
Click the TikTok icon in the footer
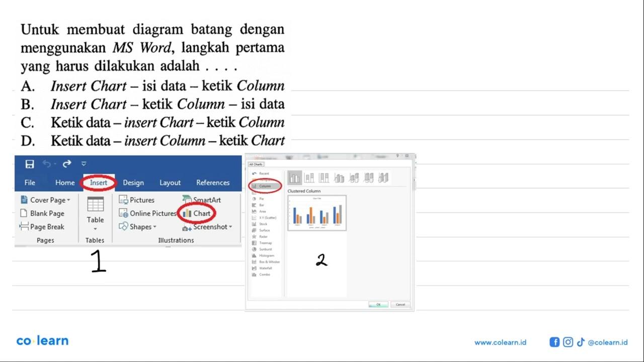(x=581, y=342)
